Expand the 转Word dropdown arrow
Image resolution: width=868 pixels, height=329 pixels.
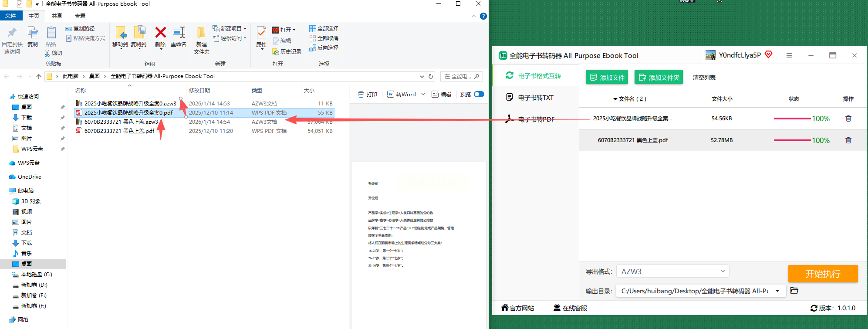click(423, 95)
